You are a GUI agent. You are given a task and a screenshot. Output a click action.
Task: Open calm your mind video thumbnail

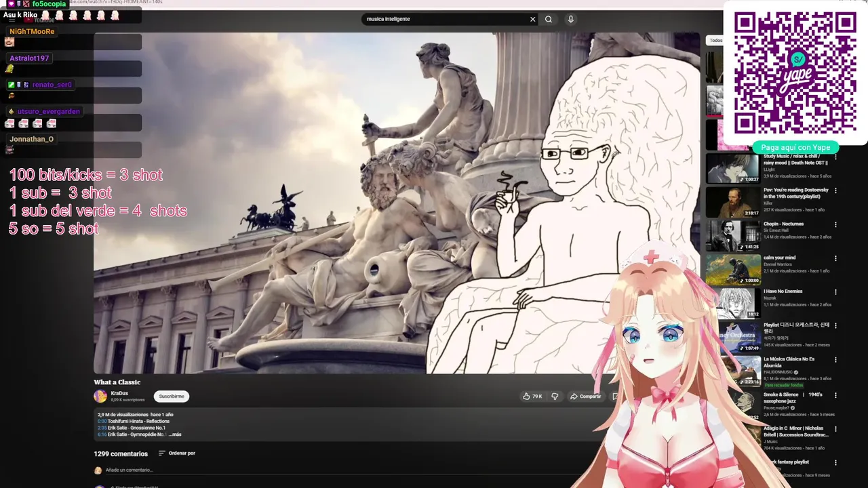coord(732,270)
